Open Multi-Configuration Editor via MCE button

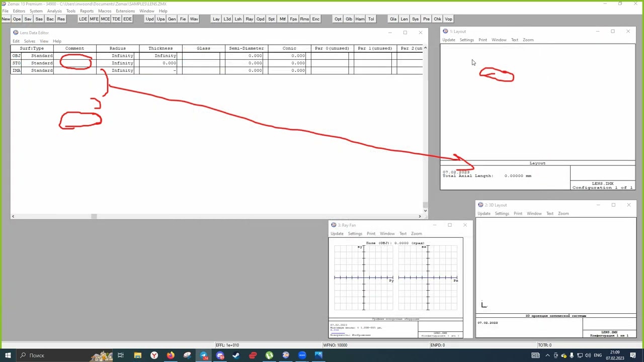[105, 19]
